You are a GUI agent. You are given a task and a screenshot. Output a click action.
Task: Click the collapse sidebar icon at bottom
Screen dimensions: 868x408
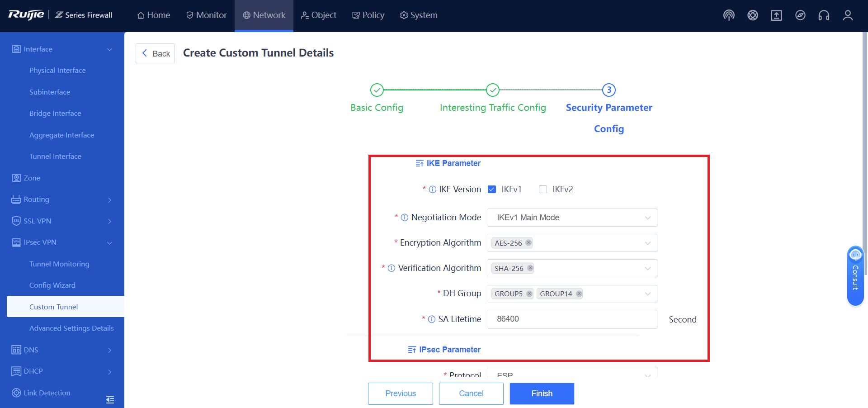pyautogui.click(x=110, y=399)
